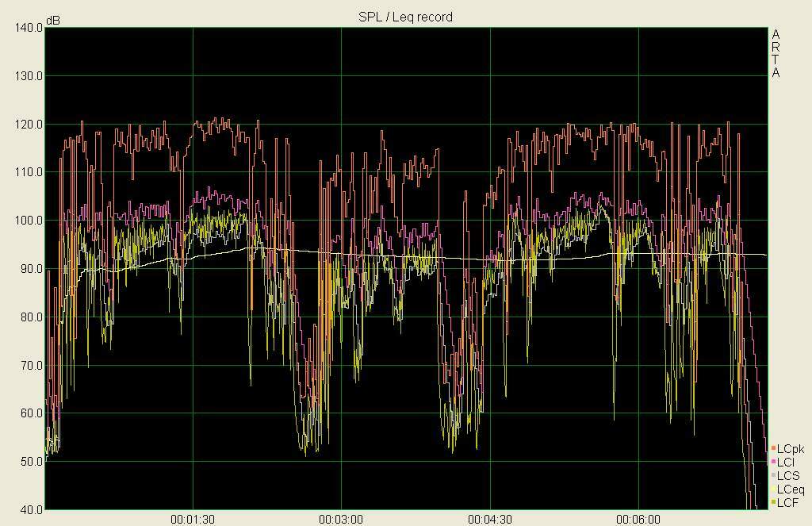Click the dB axis unit label

[x=53, y=21]
